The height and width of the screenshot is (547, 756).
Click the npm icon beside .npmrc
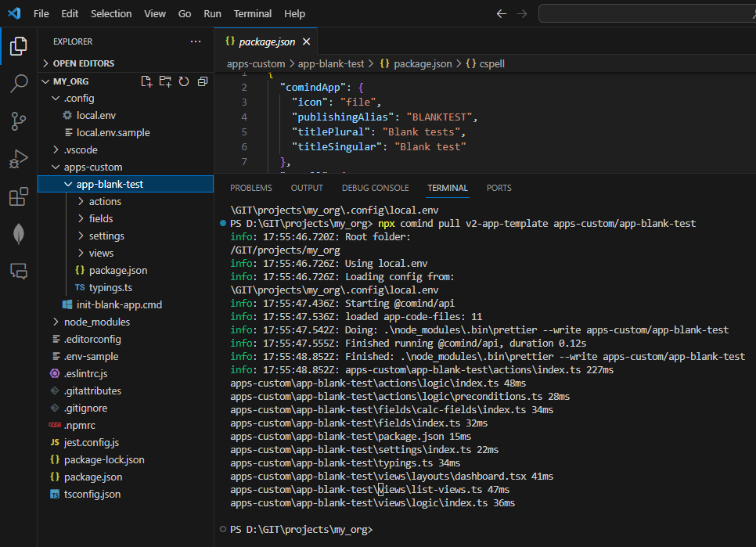(55, 425)
